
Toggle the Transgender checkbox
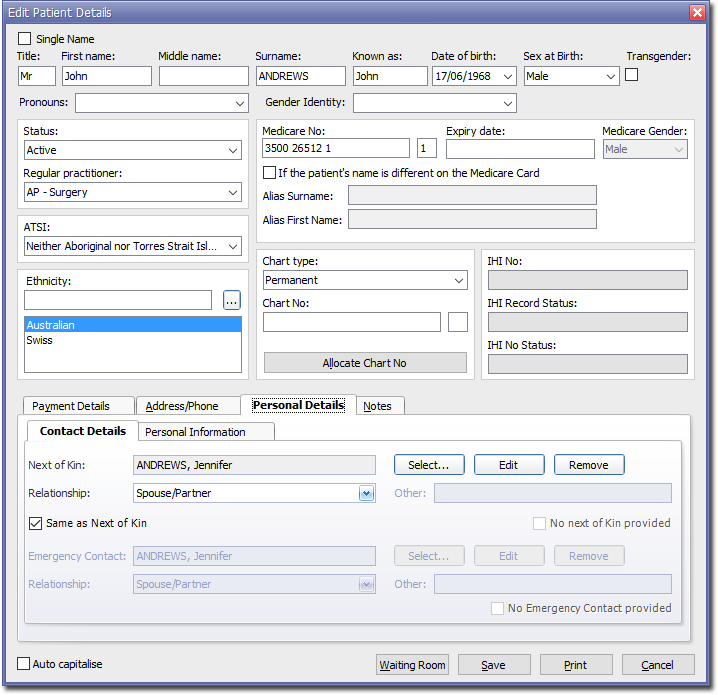point(632,75)
